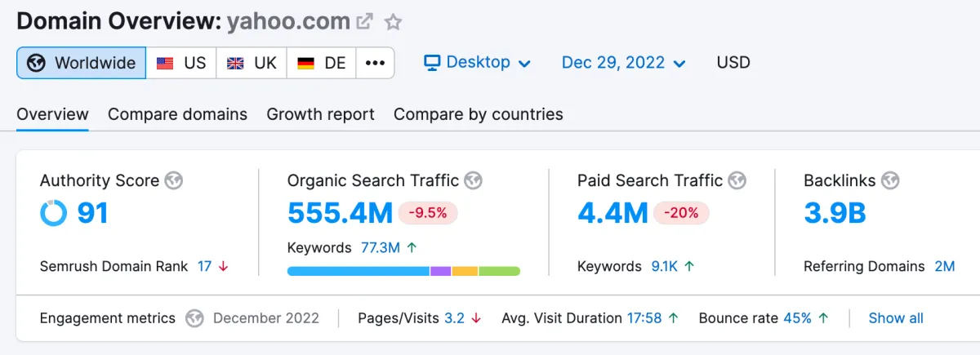Click globe icon next to Authority Score
Image resolution: width=980 pixels, height=355 pixels.
pos(172,180)
